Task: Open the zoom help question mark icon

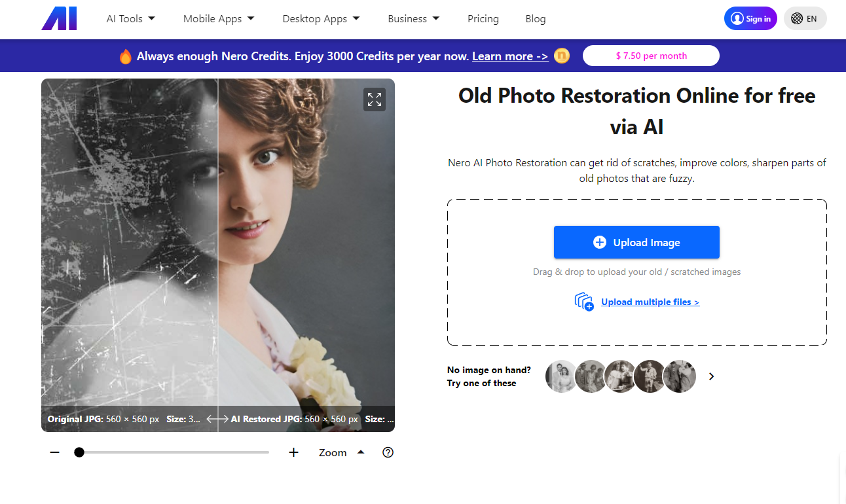Action: 388,452
